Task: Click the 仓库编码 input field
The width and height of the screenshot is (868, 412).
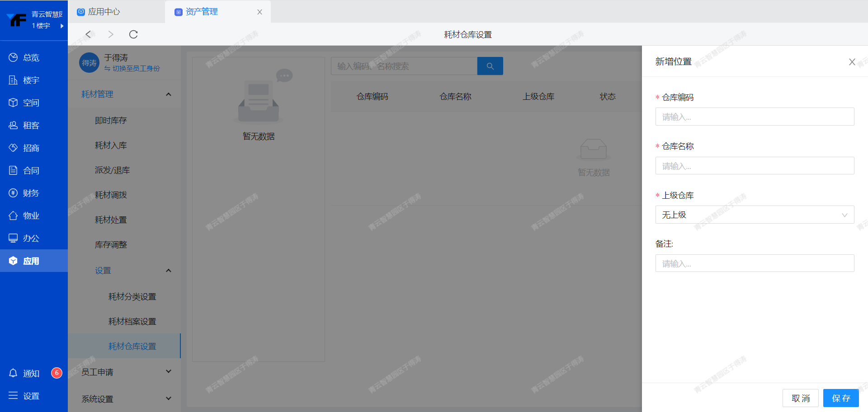Action: tap(754, 117)
